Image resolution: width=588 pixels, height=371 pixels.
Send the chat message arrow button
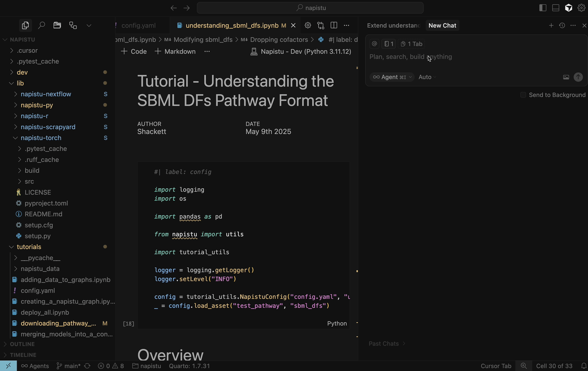pyautogui.click(x=578, y=77)
